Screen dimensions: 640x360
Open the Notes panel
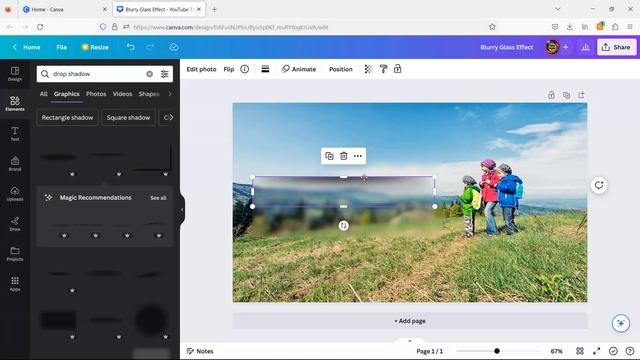tap(200, 351)
